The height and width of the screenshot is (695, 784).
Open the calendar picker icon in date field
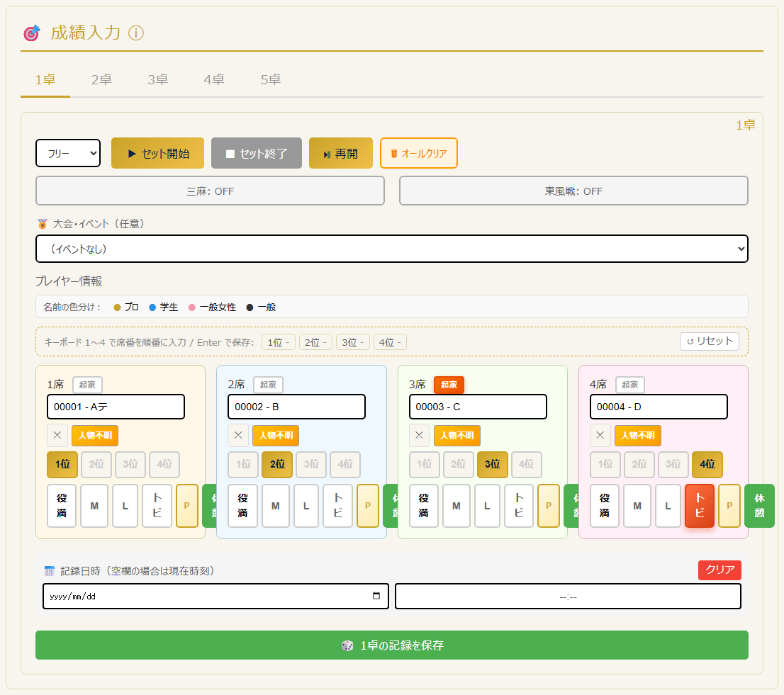(376, 596)
